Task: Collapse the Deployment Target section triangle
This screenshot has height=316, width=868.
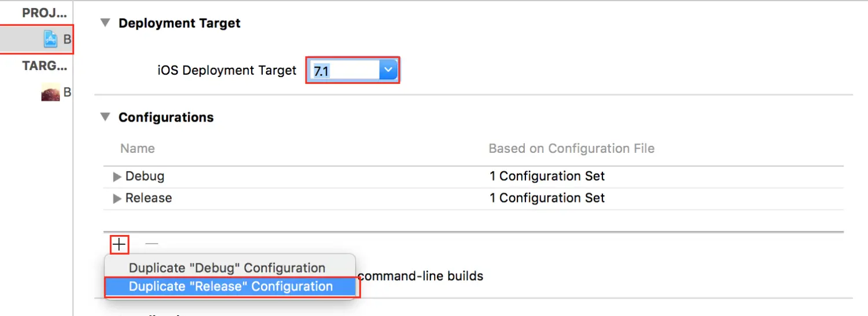Action: 105,23
